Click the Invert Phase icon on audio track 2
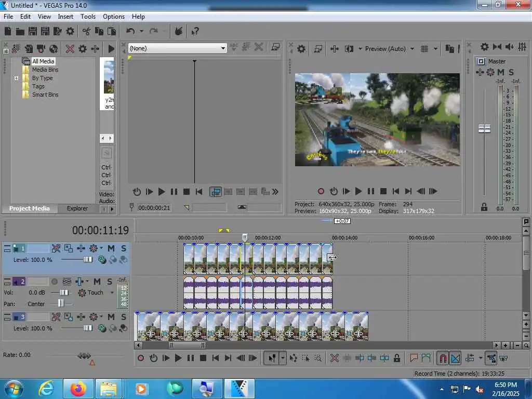Screen dimensions: 532x399 click(x=67, y=282)
